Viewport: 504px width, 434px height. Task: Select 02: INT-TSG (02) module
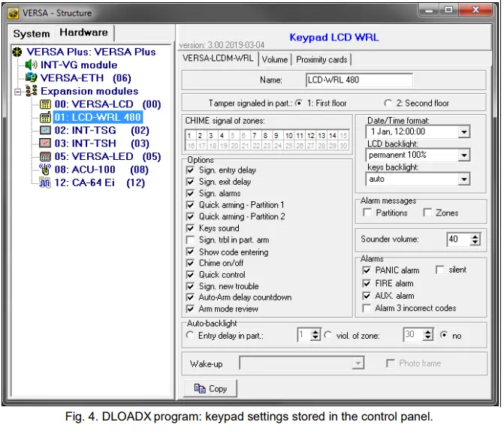pos(101,130)
